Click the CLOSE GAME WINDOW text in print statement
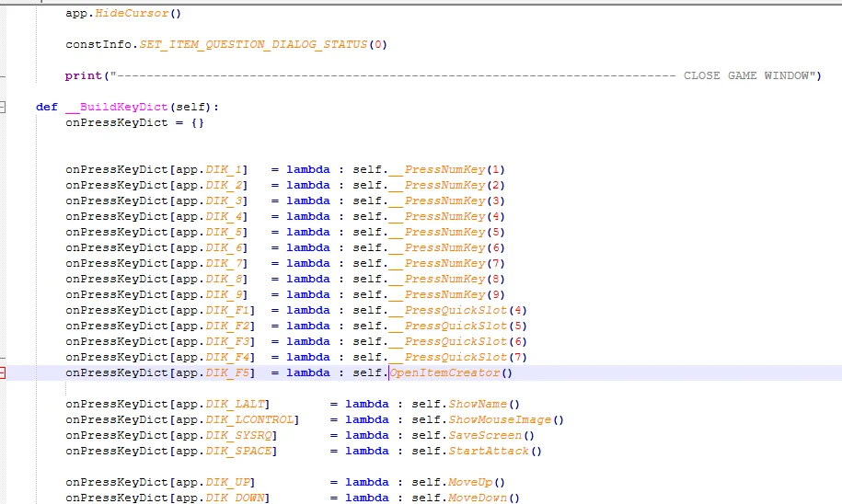Image resolution: width=842 pixels, height=504 pixels. 747,75
